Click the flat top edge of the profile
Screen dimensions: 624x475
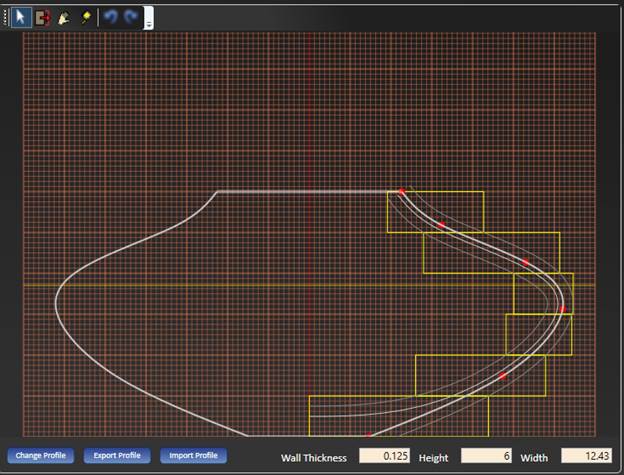click(x=300, y=191)
